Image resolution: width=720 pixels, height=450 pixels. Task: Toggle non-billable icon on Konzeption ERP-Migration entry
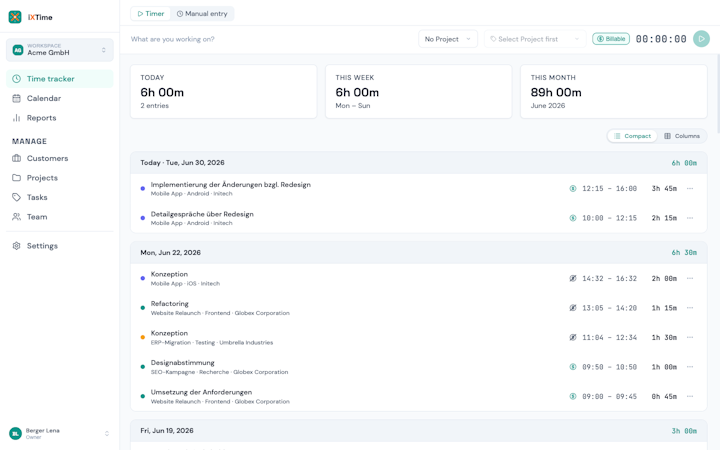573,338
